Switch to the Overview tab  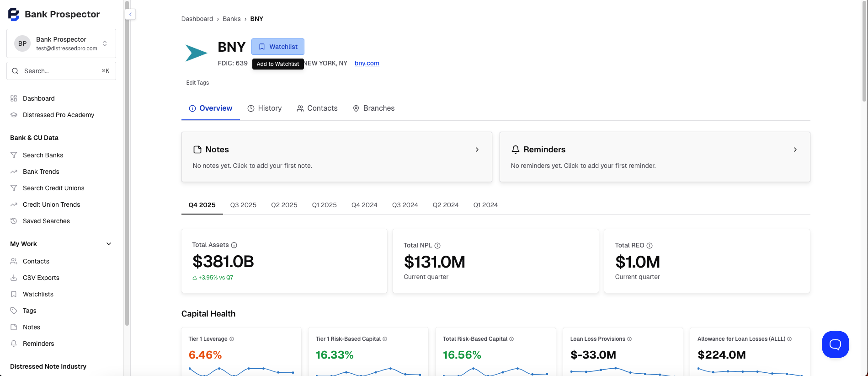coord(211,108)
